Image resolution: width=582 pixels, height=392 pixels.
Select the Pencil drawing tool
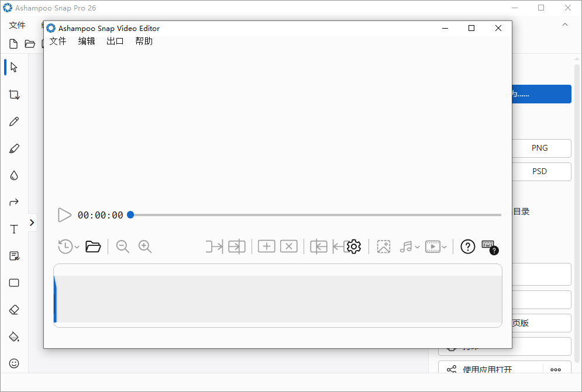click(x=14, y=122)
